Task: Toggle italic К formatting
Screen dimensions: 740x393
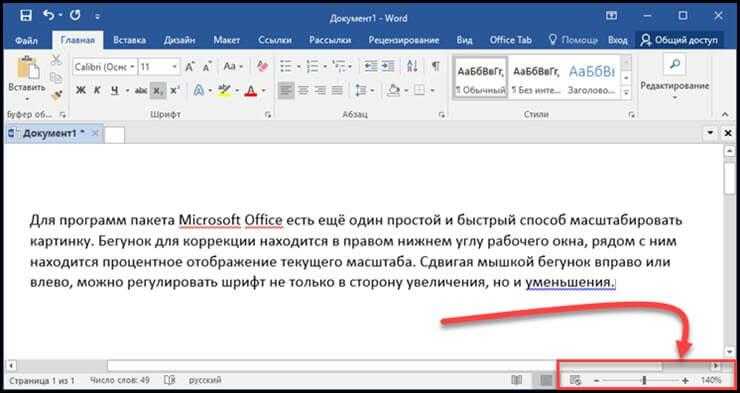Action: click(x=97, y=91)
